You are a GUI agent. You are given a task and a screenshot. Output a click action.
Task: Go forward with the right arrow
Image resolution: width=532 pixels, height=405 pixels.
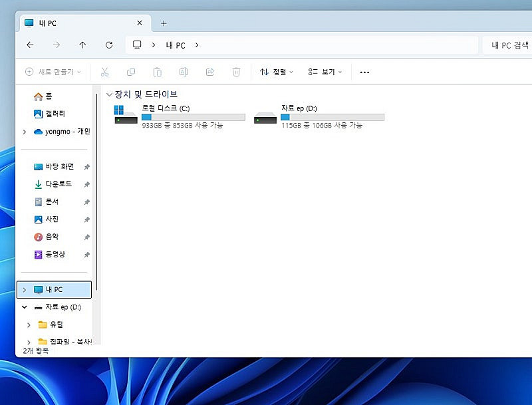pos(57,45)
